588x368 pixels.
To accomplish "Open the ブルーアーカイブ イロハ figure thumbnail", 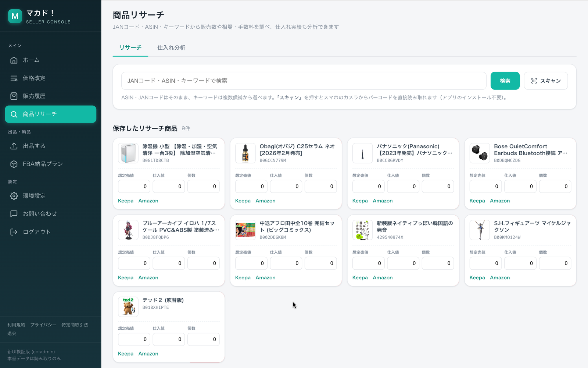I will (x=128, y=230).
